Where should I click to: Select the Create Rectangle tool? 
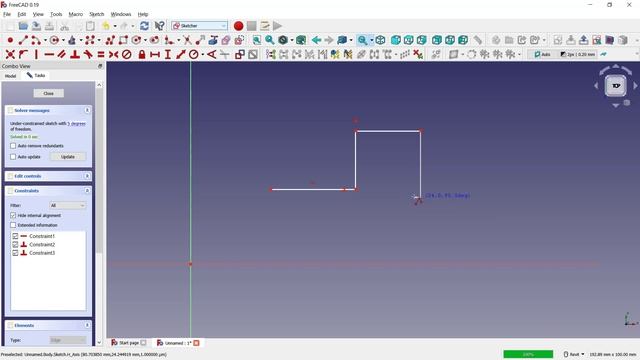pyautogui.click(x=123, y=40)
